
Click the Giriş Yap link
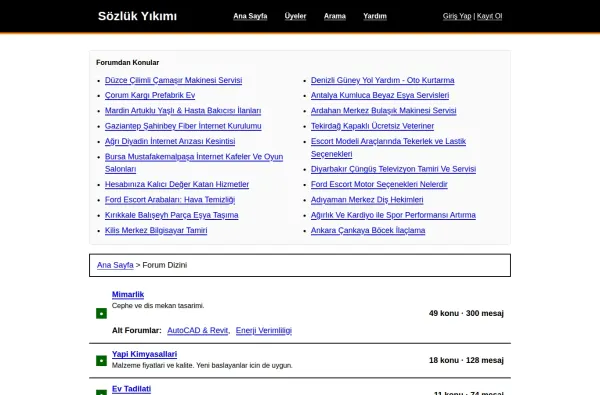pyautogui.click(x=457, y=16)
